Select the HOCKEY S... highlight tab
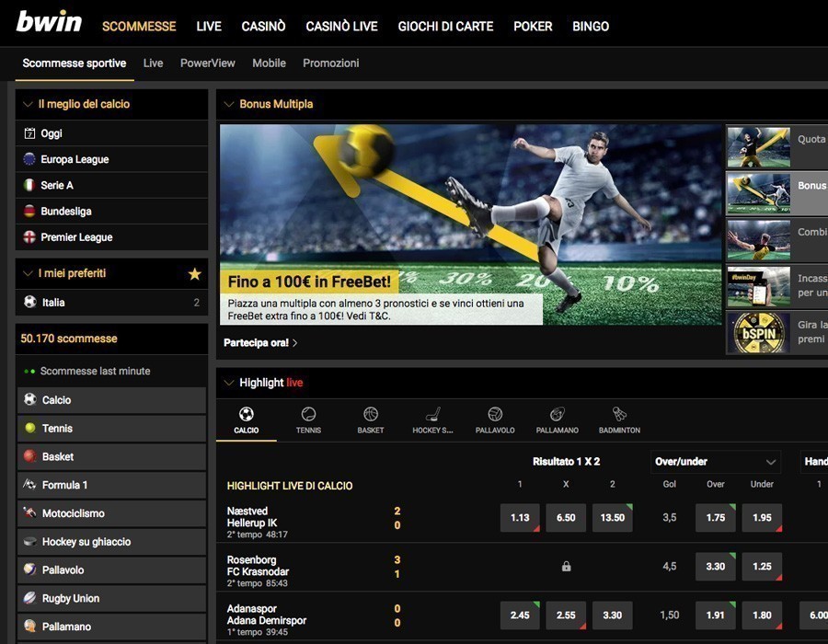The width and height of the screenshot is (828, 644). click(x=432, y=420)
